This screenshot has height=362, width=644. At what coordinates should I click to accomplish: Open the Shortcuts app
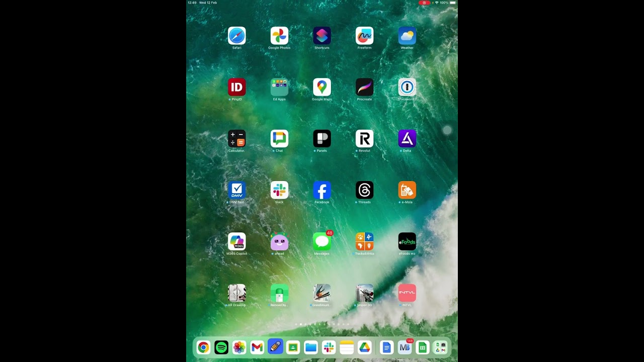tap(322, 36)
